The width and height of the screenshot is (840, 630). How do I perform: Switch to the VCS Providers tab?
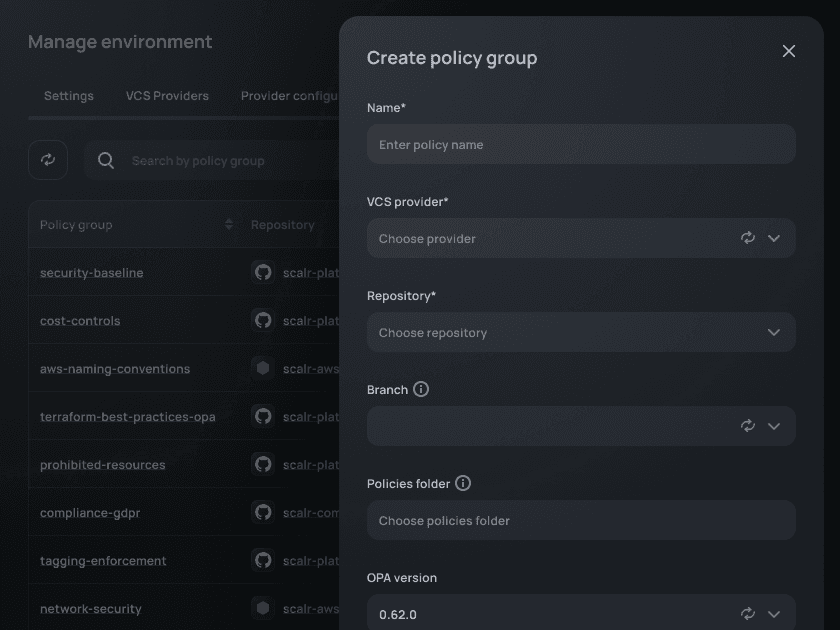coord(166,95)
